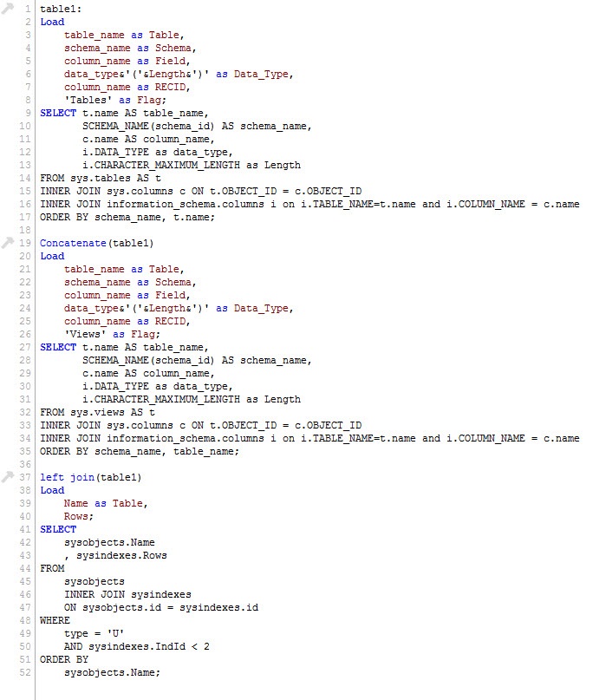
Task: Click 'schema_name as Schema,' on line 22
Action: [x=130, y=282]
